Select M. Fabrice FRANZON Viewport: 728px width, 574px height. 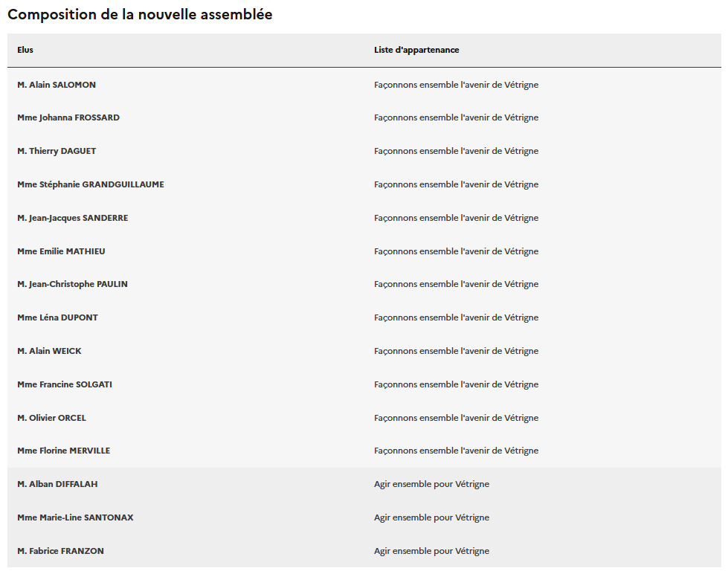coord(60,551)
